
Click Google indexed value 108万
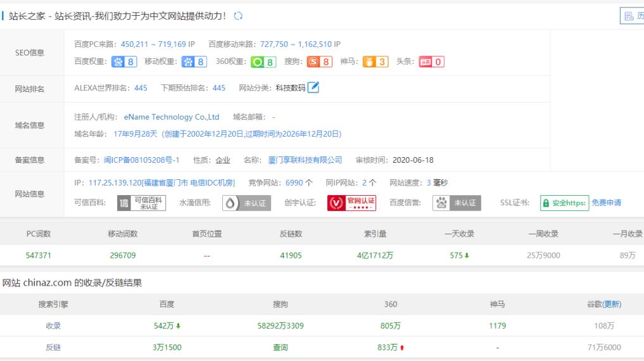click(x=603, y=326)
